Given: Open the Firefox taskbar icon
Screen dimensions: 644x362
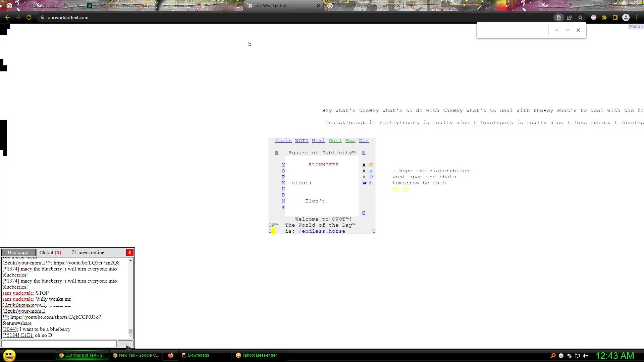Looking at the screenshot, I should [x=171, y=355].
